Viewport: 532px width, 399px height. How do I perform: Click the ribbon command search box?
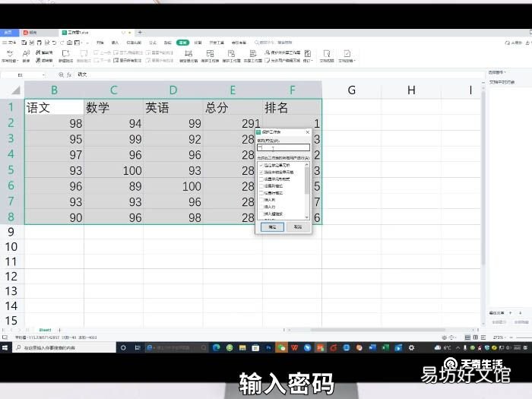pyautogui.click(x=274, y=43)
